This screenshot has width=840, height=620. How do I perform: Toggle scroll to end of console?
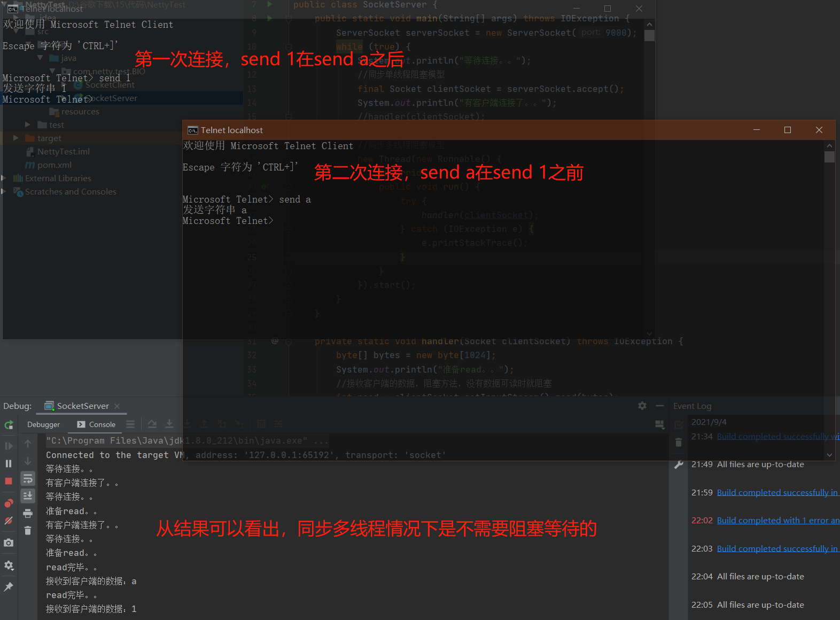(x=28, y=496)
